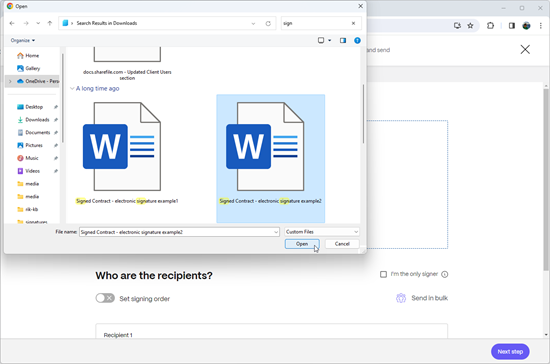Click the Forward arrow in Open dialog
The width and height of the screenshot is (550, 364).
[26, 23]
